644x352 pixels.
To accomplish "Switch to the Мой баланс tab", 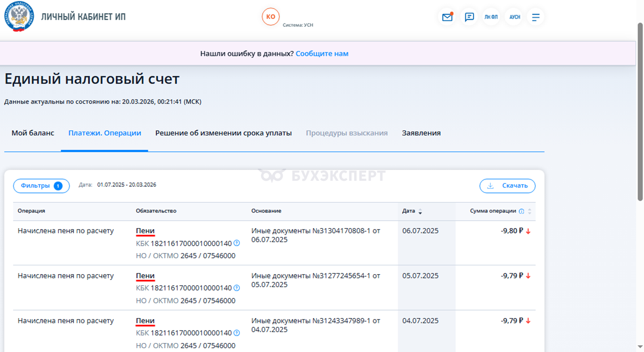I will pos(33,133).
